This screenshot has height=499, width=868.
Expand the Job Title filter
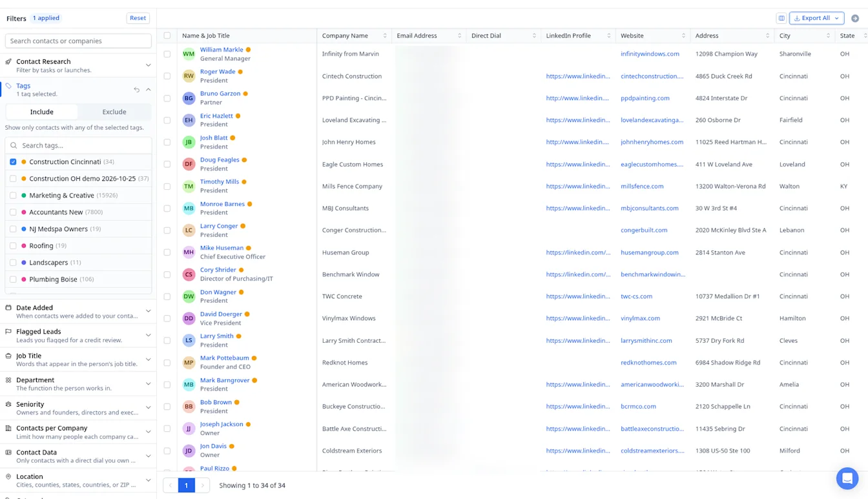click(x=148, y=360)
